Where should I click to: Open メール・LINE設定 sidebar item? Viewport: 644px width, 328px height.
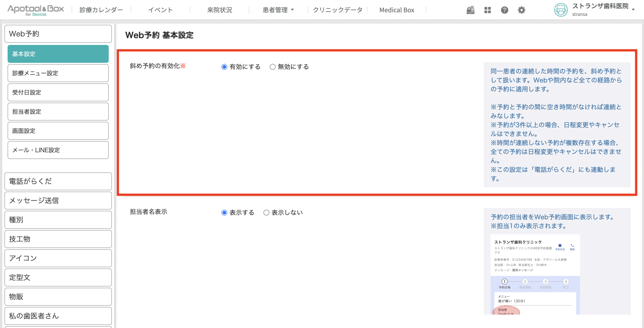click(x=58, y=150)
